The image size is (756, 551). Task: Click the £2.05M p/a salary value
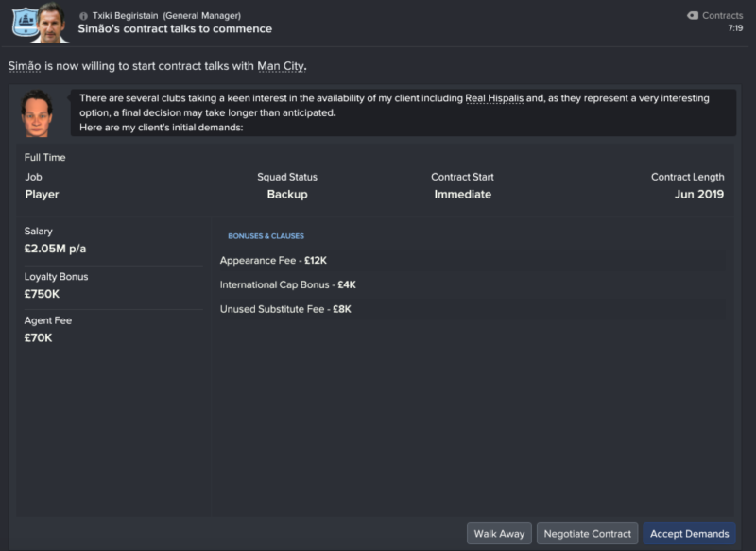(55, 249)
